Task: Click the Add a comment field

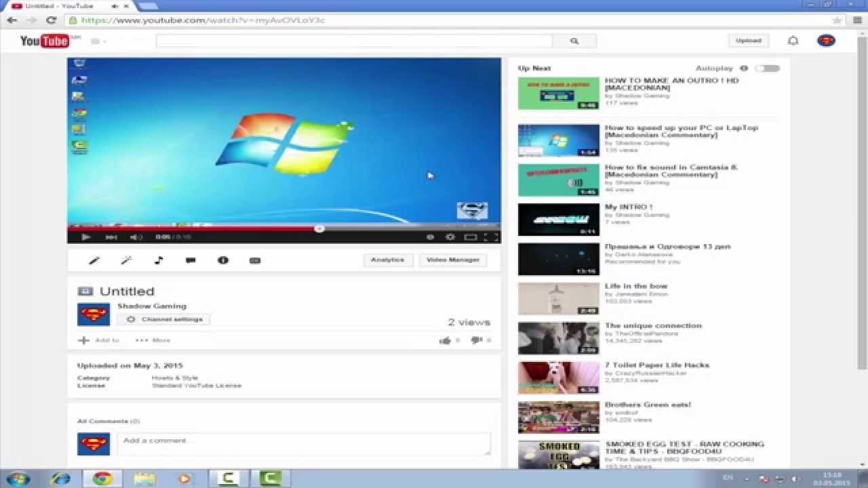Action: 304,443
